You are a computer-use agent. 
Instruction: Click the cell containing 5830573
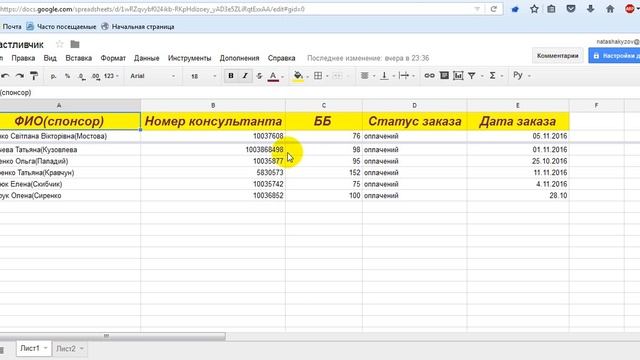pyautogui.click(x=213, y=173)
